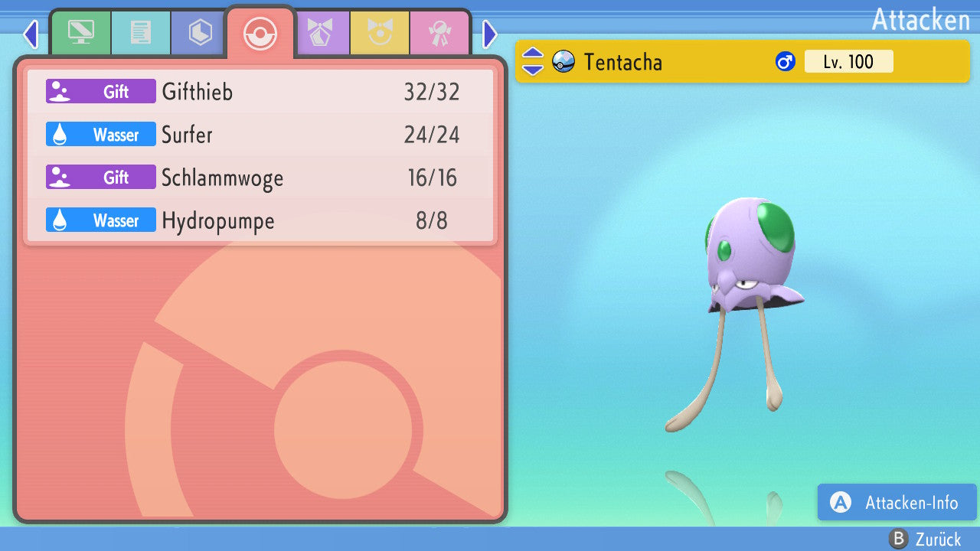
Task: Open the purple contest condition tab
Action: tap(320, 33)
